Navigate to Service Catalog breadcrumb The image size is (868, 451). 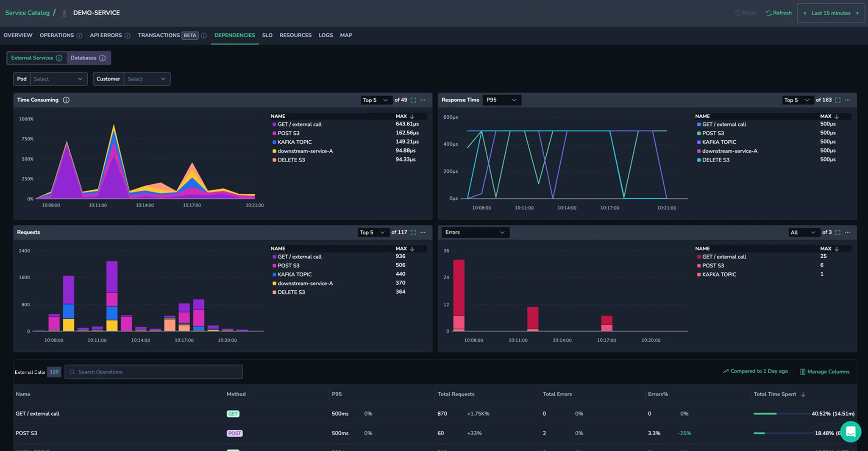tap(27, 13)
